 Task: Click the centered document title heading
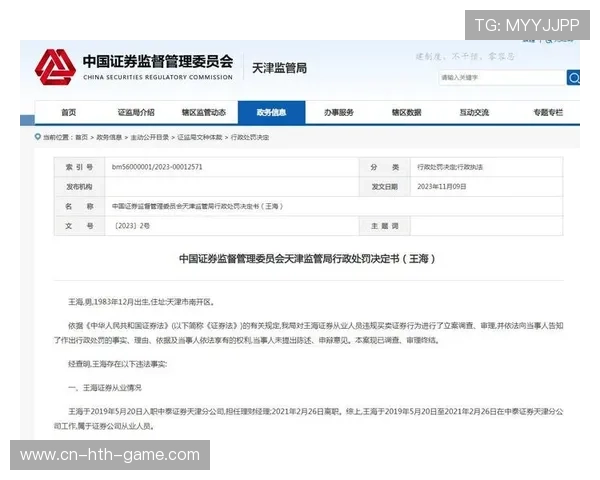pos(308,259)
